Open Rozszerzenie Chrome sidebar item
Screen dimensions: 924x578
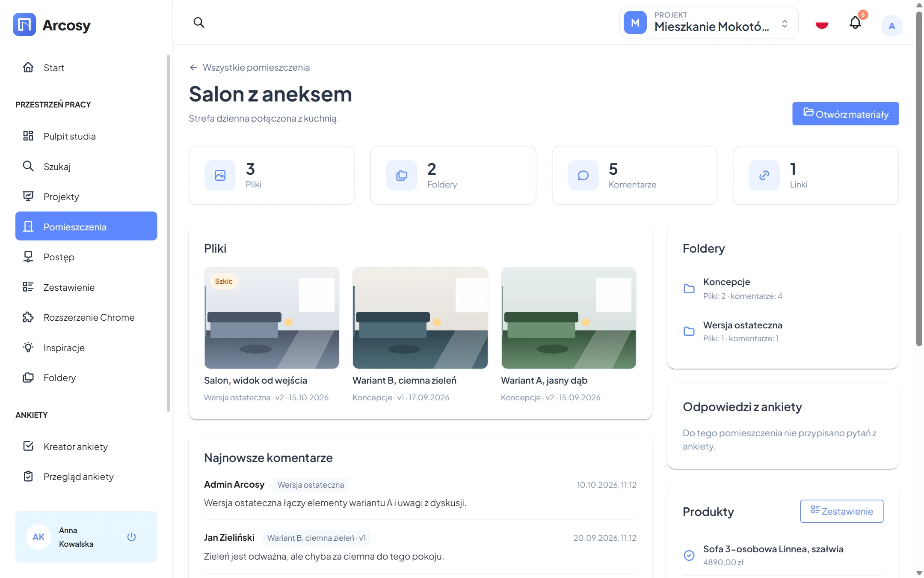86,317
